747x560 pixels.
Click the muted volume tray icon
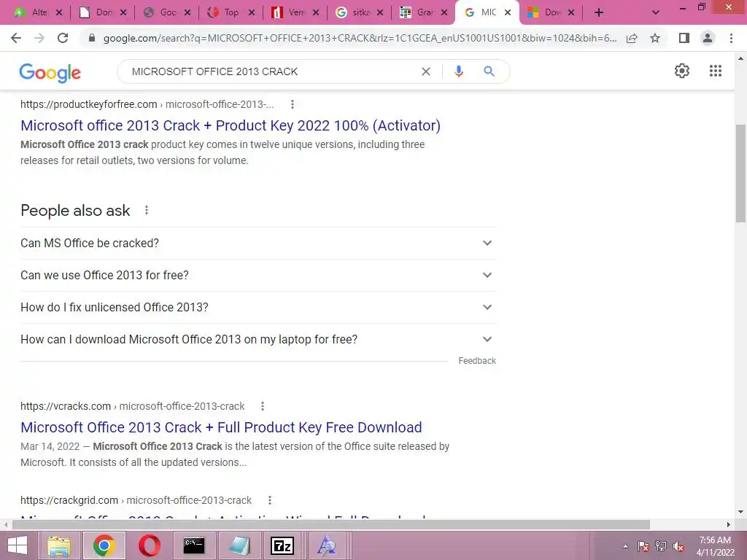pos(678,546)
